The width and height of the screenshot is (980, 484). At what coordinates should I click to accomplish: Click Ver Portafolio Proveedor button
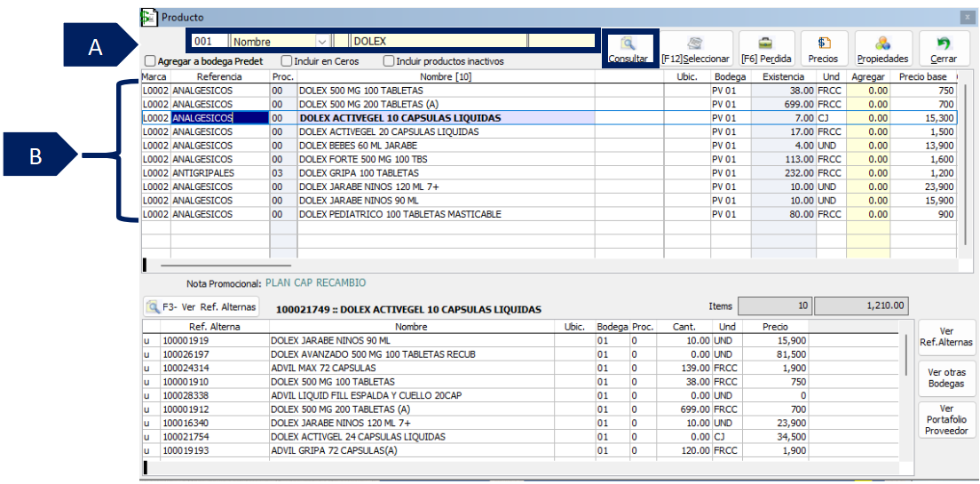(946, 419)
